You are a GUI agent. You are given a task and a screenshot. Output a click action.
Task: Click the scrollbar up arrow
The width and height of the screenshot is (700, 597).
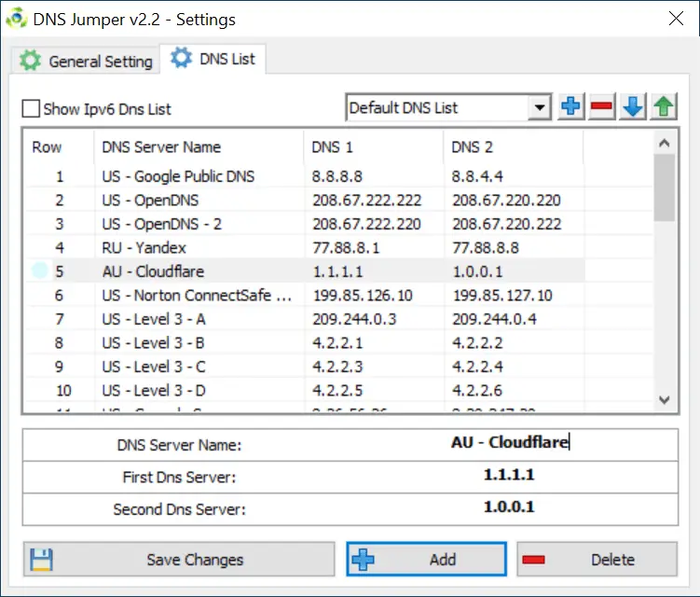coord(665,143)
